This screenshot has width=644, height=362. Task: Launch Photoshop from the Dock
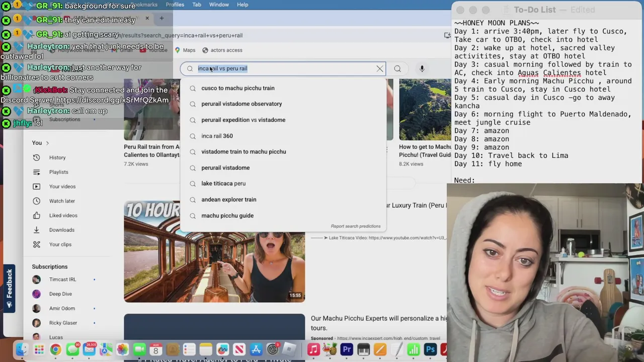click(430, 349)
